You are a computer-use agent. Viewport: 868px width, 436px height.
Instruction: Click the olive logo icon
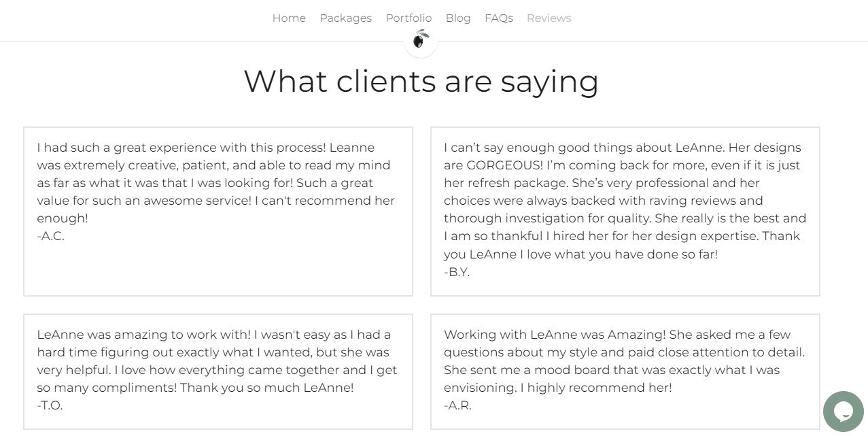[421, 40]
